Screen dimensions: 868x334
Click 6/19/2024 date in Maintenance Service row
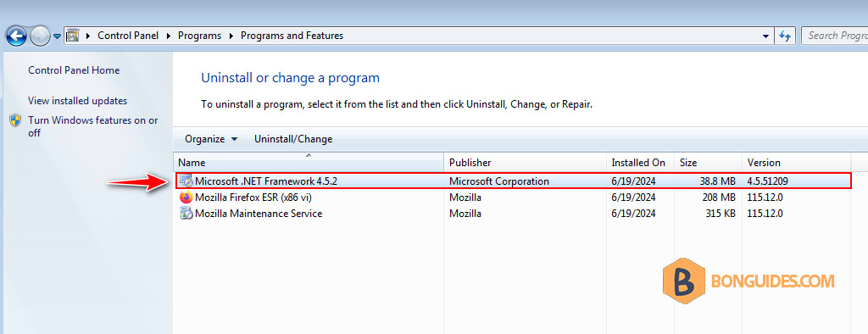[x=633, y=214]
